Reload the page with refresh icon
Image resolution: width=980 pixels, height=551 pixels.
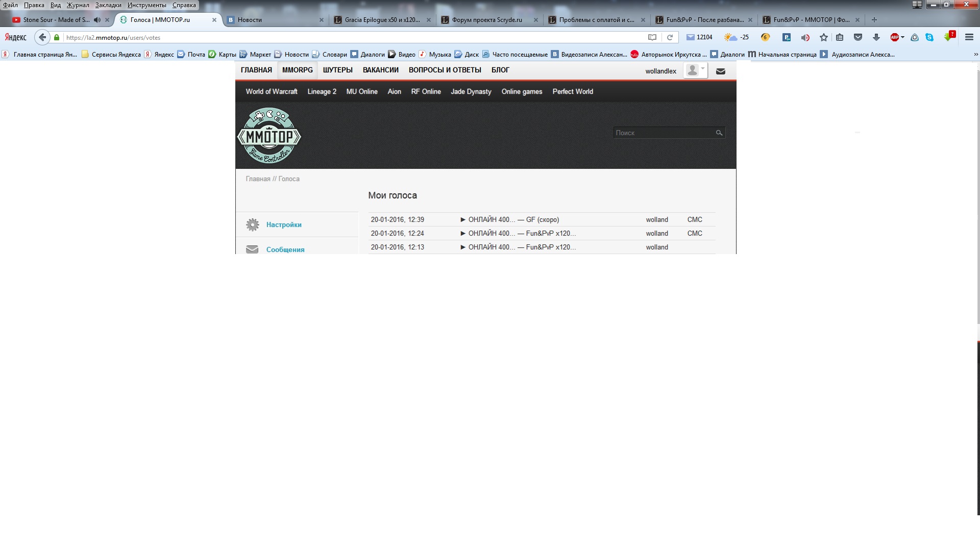click(670, 37)
